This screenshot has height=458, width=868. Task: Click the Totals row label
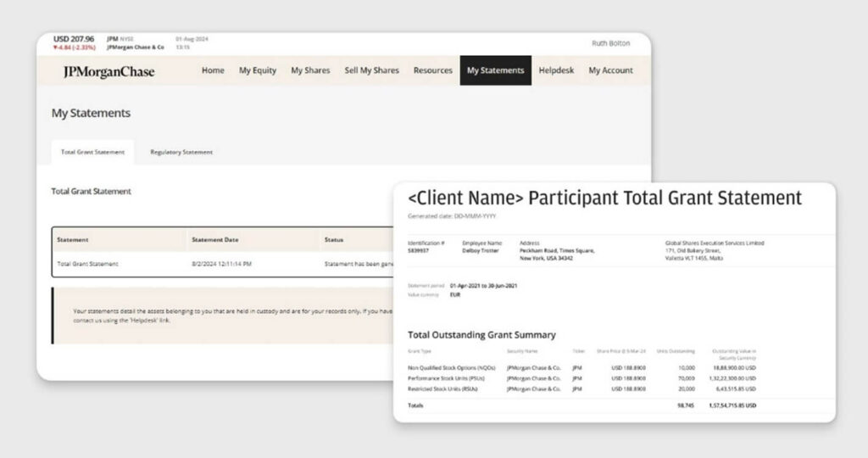point(415,405)
